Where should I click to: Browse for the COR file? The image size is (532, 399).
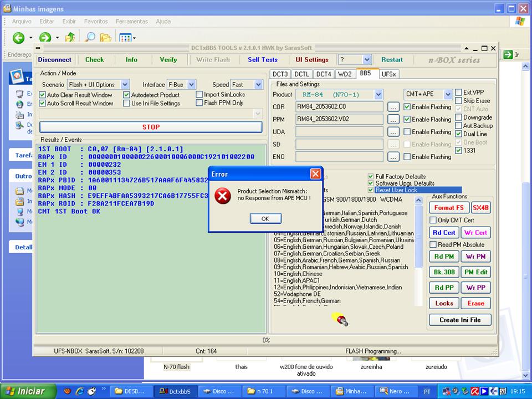pos(393,107)
